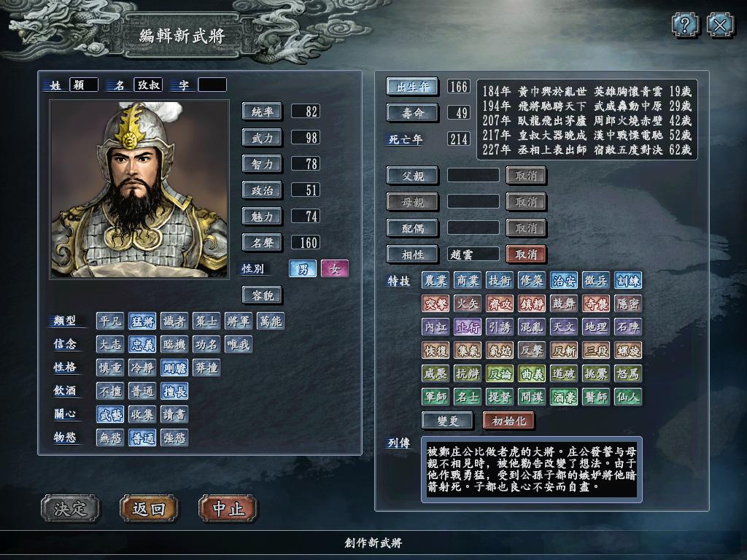
Task: Toggle the 仙人 skill tile
Action: pos(627,397)
